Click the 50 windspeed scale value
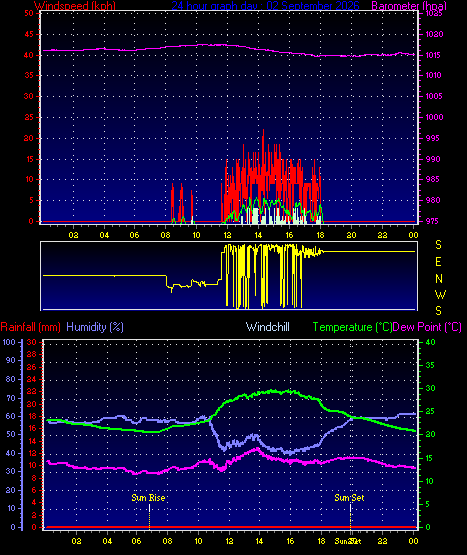The image size is (467, 555). (29, 13)
